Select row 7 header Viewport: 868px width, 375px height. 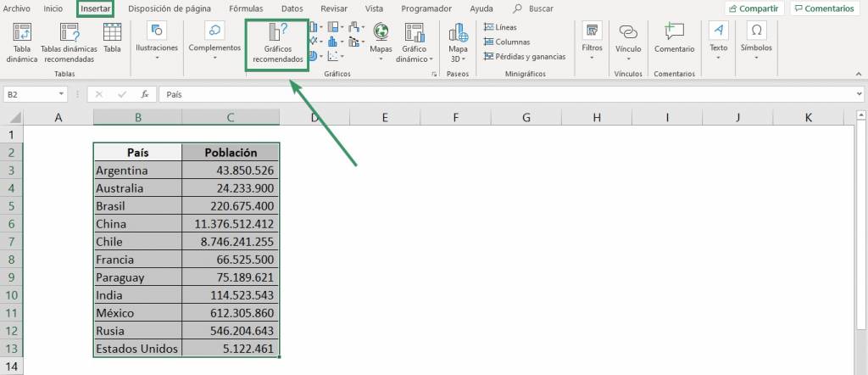coord(12,242)
